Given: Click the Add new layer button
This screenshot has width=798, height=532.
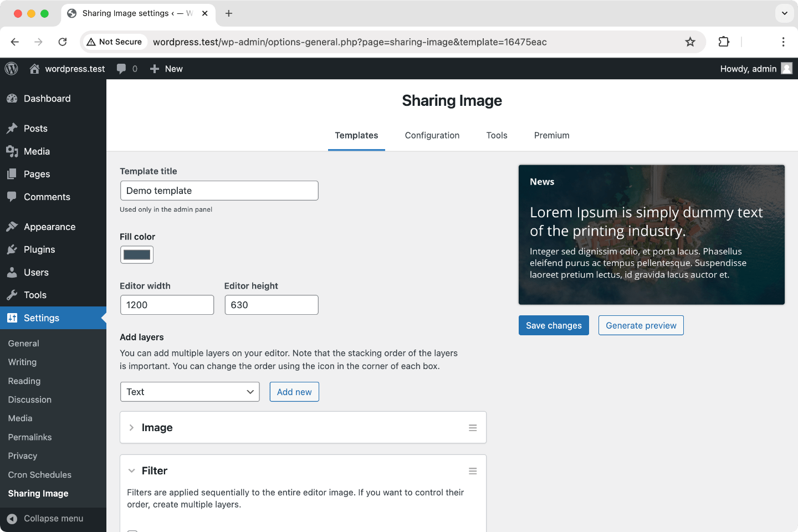Looking at the screenshot, I should coord(294,392).
